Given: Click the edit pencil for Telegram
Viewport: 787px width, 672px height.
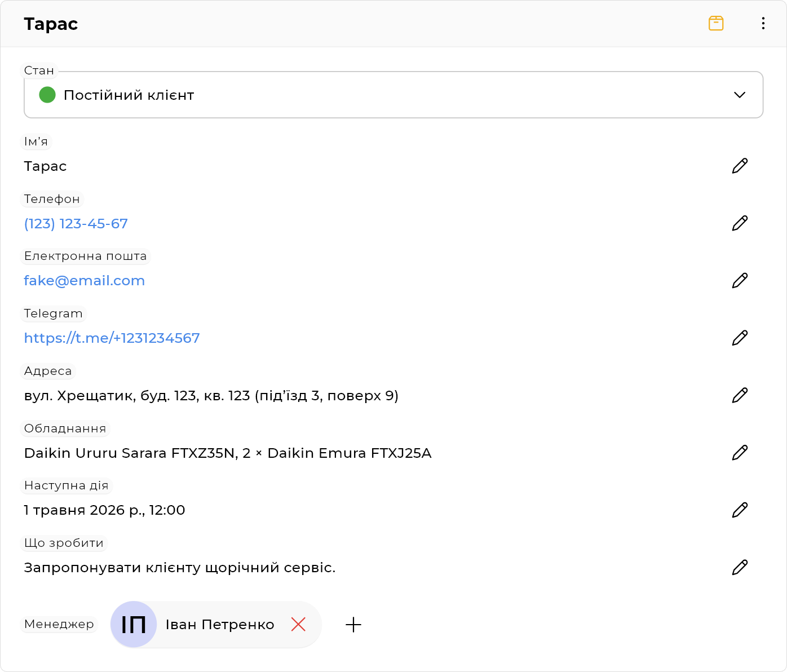Looking at the screenshot, I should click(740, 338).
